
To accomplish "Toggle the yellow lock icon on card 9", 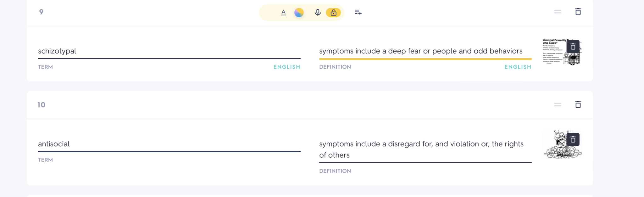I will click(x=333, y=13).
